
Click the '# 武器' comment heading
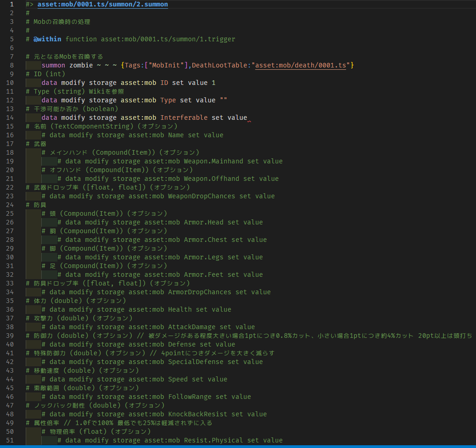(36, 144)
